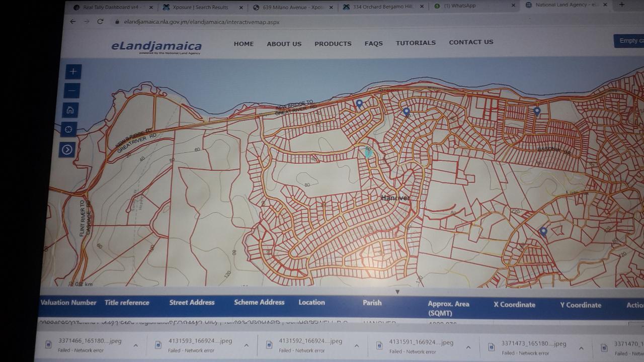Open the PRODUCTS menu item
This screenshot has height=362, width=644.
click(x=333, y=44)
